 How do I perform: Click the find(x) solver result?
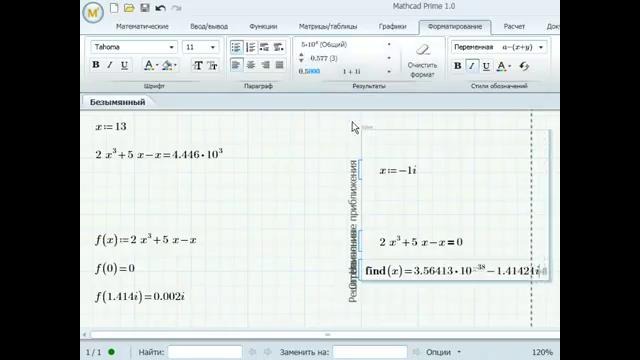click(x=453, y=271)
